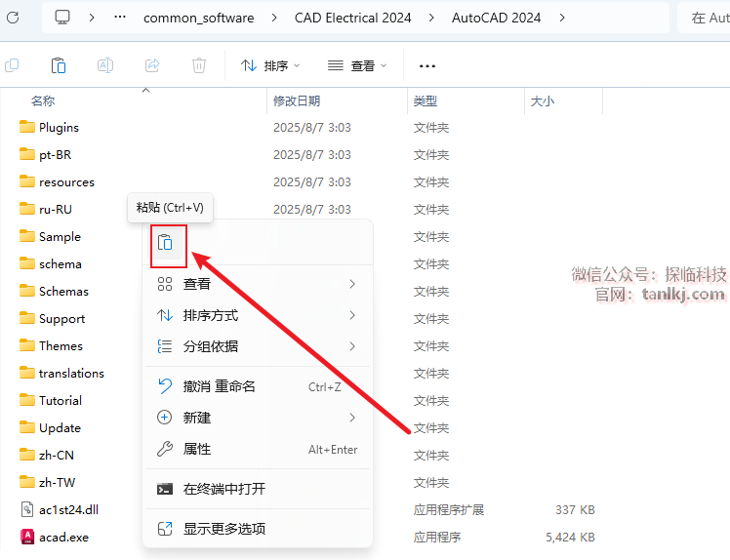Click the common_software breadcrumb segment
730x560 pixels.
[x=198, y=18]
